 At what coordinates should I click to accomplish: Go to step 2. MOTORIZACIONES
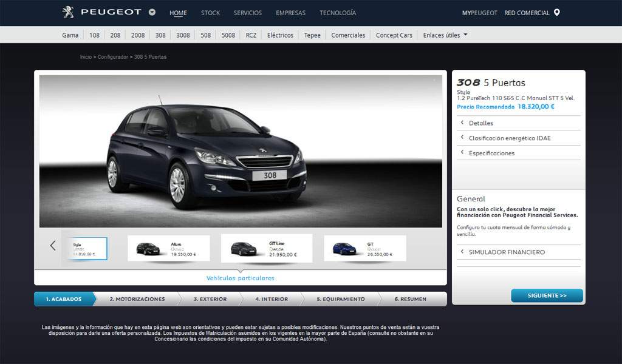(137, 299)
